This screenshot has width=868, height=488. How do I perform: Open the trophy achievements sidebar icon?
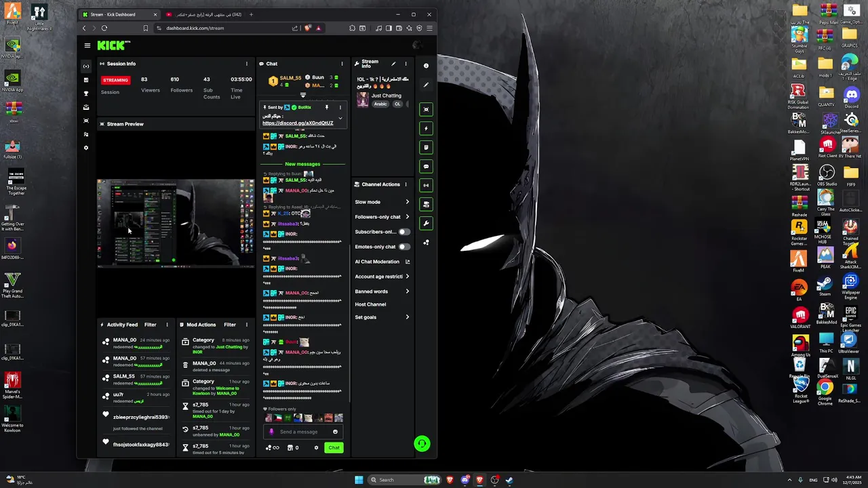click(x=85, y=94)
